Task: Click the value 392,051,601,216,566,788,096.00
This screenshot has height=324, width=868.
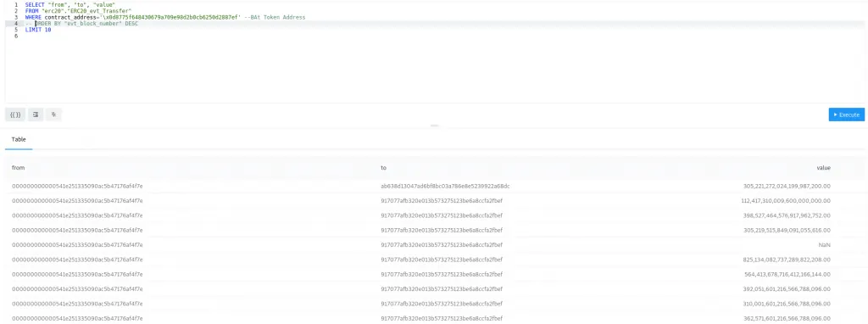Action: click(x=787, y=288)
